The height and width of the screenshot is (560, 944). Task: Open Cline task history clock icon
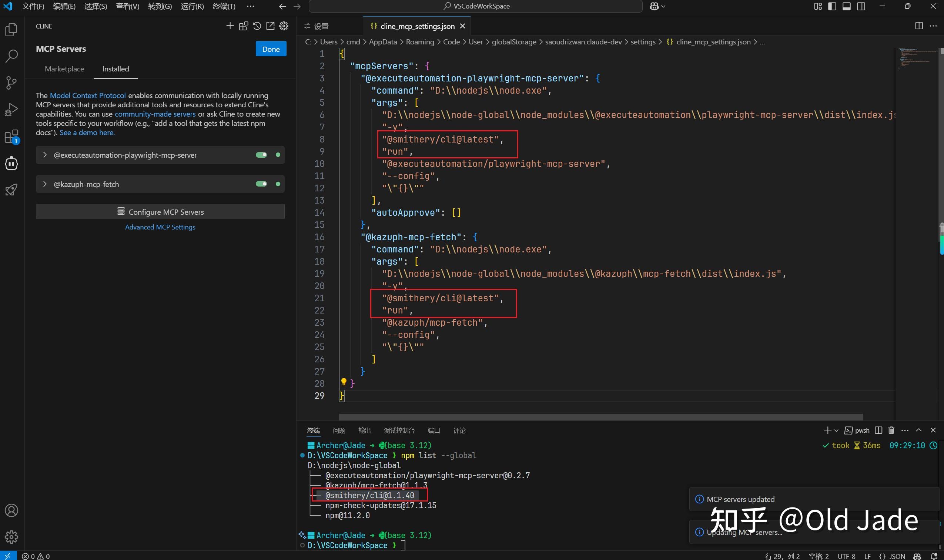(x=257, y=26)
